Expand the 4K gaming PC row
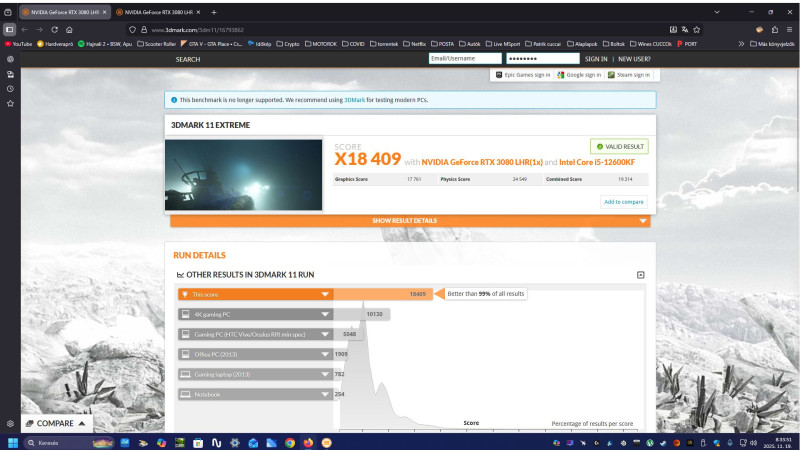This screenshot has width=800, height=450. coord(324,314)
